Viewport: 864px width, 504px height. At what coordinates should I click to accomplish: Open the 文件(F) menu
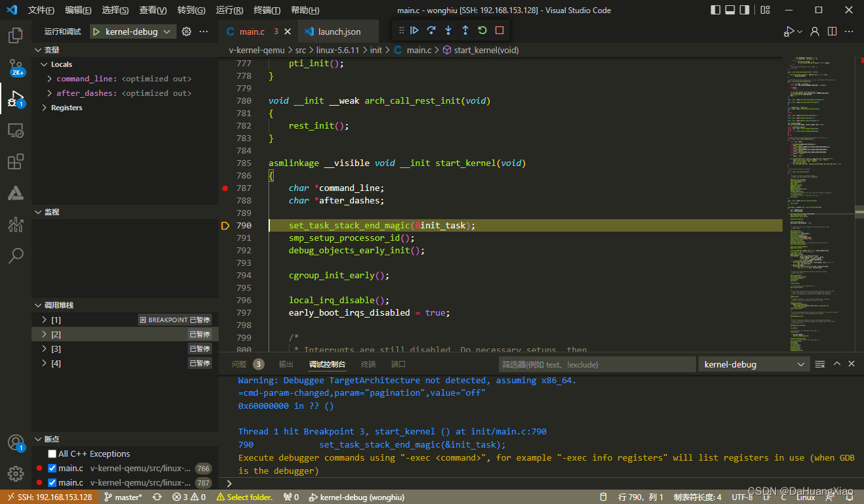41,10
